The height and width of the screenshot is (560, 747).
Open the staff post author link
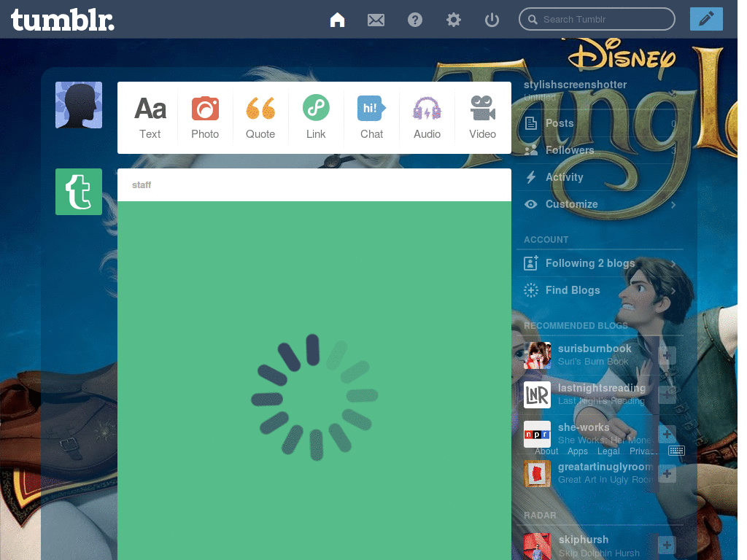(x=142, y=184)
